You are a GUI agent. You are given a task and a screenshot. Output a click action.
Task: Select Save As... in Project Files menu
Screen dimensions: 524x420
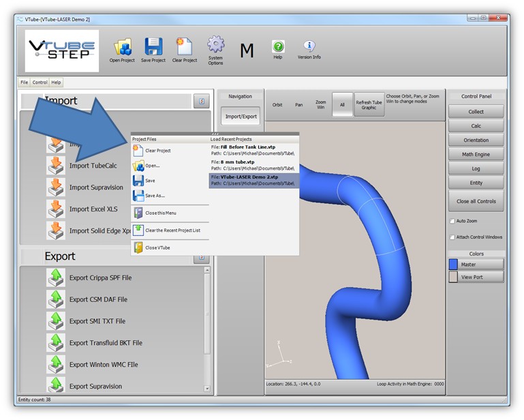[x=155, y=196]
